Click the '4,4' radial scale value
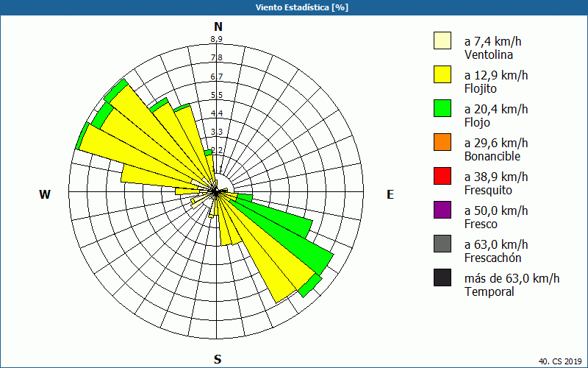This screenshot has height=368, width=588. (x=217, y=113)
